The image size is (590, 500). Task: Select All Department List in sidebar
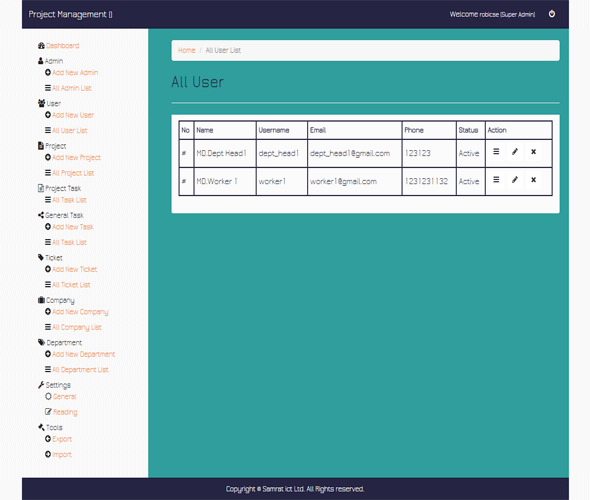[x=80, y=370]
